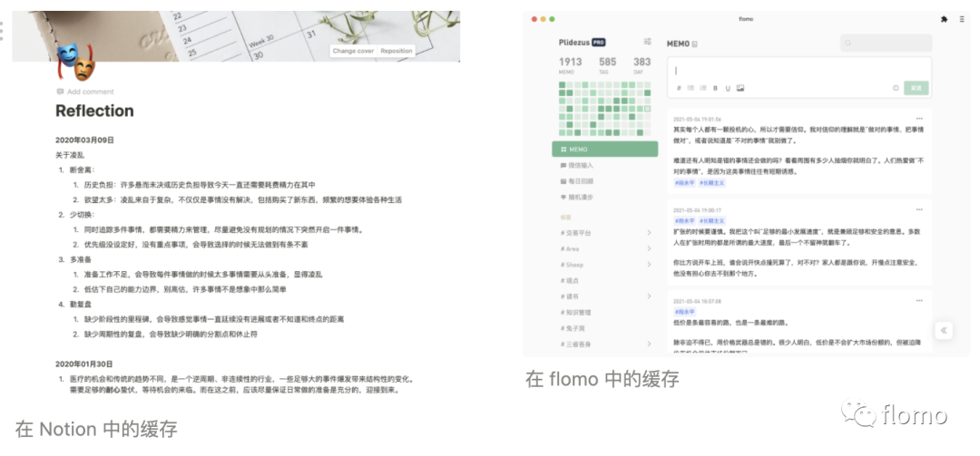Click the activity heatmap grid
Screen dimensions: 980x456
605,109
